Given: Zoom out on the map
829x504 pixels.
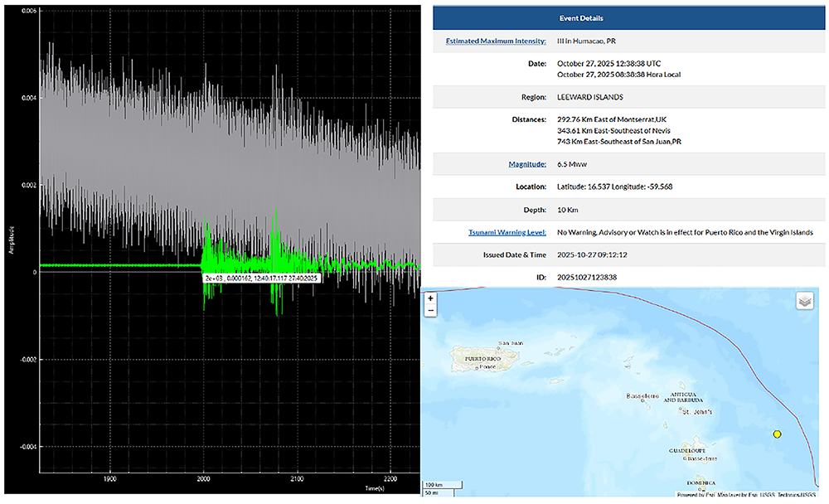Looking at the screenshot, I should pyautogui.click(x=430, y=311).
